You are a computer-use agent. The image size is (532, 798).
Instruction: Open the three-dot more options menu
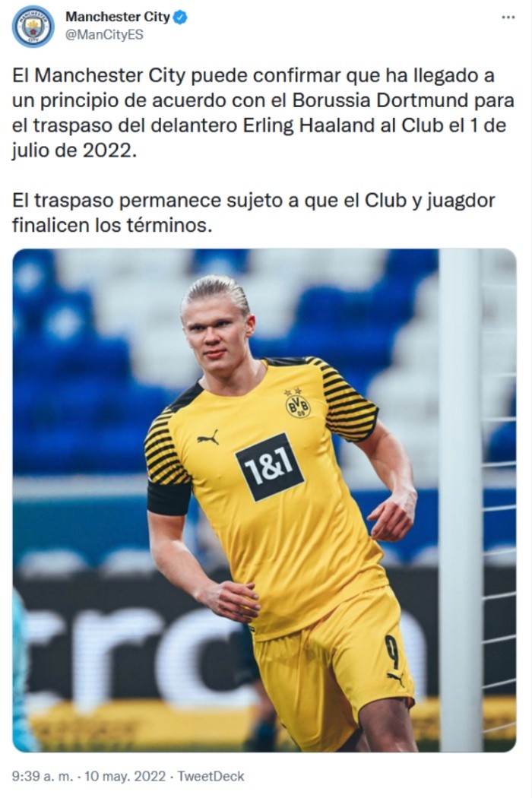pos(508,17)
